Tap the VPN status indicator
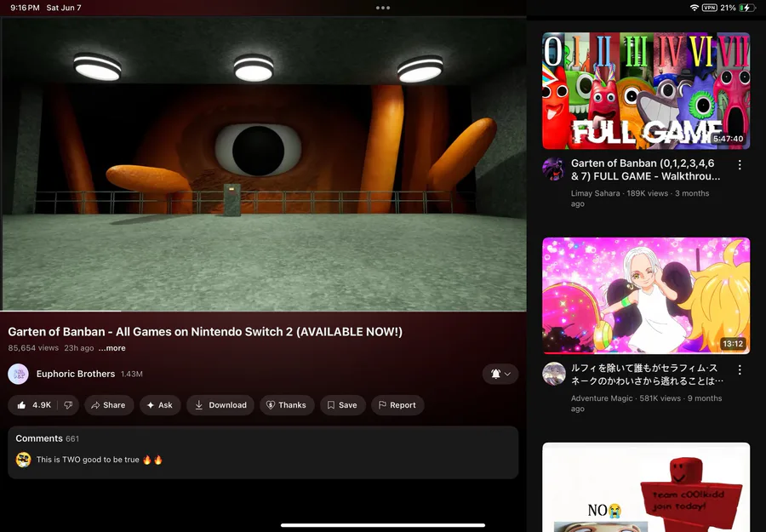 (709, 8)
